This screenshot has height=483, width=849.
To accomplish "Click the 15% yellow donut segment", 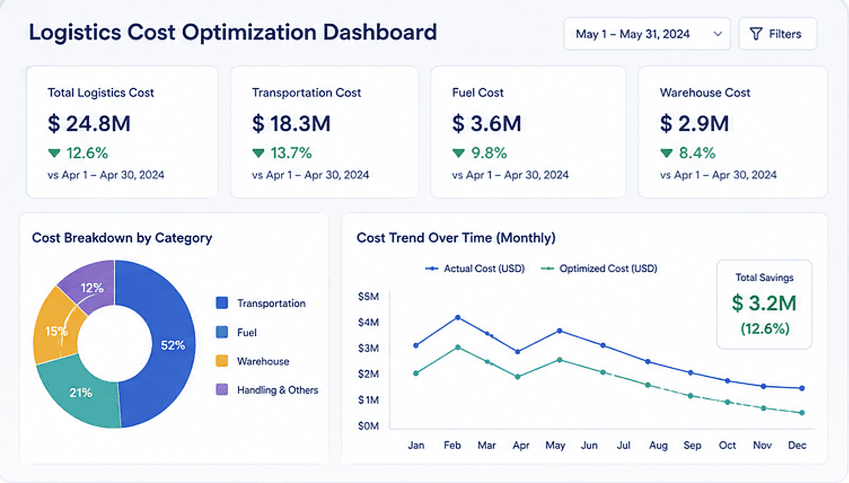I will click(x=55, y=330).
